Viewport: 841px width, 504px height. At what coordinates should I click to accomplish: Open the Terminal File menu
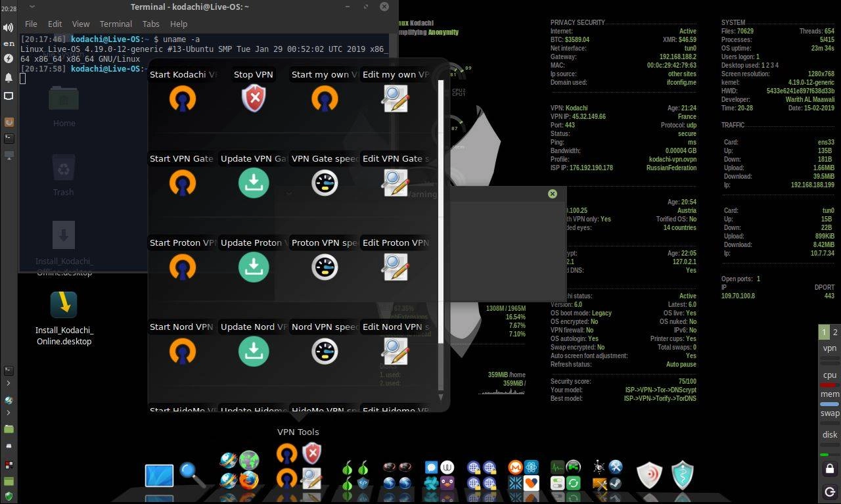pos(31,24)
